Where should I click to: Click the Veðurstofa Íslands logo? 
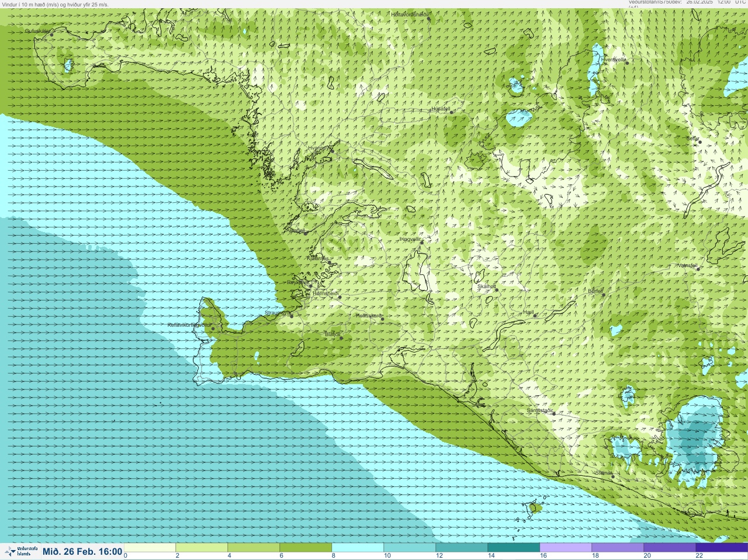click(20, 551)
